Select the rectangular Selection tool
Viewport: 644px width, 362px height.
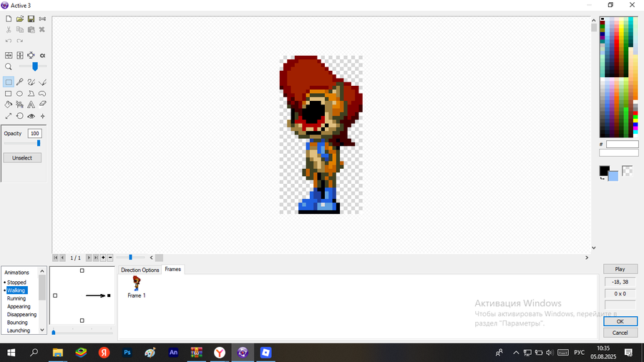pyautogui.click(x=8, y=82)
